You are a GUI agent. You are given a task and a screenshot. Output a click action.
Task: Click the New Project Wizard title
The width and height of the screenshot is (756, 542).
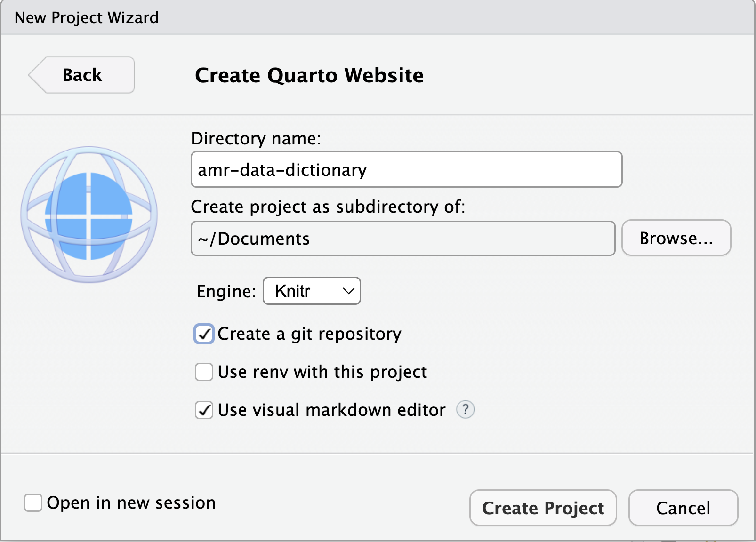tap(87, 17)
